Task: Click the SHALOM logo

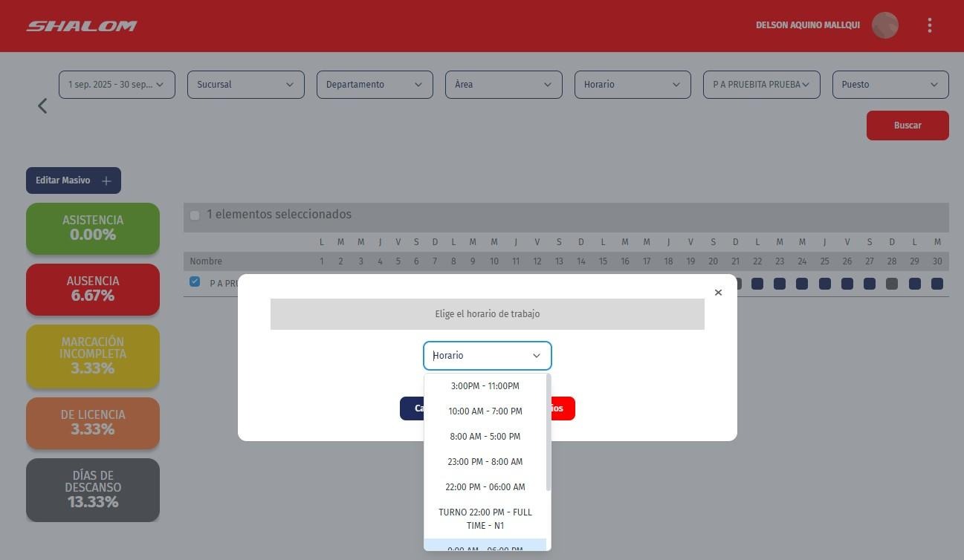Action: (x=82, y=26)
